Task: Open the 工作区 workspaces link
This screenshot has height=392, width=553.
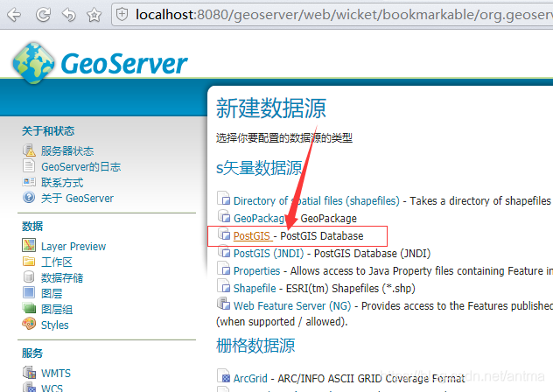Action: [57, 262]
